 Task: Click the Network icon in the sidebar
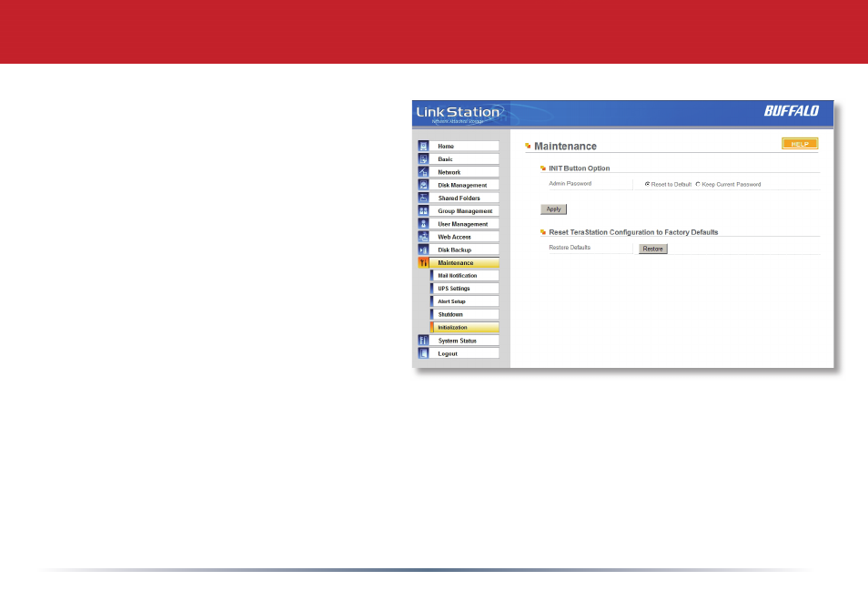coord(423,172)
